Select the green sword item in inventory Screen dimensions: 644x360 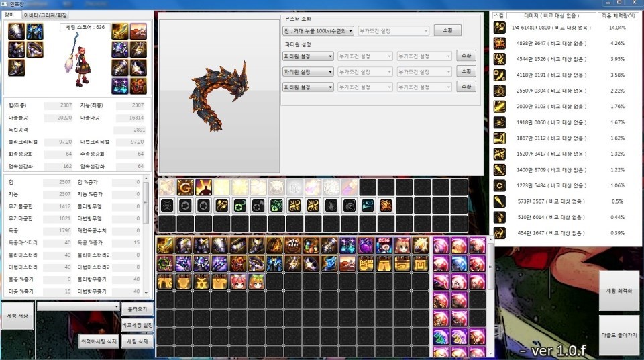166,245
